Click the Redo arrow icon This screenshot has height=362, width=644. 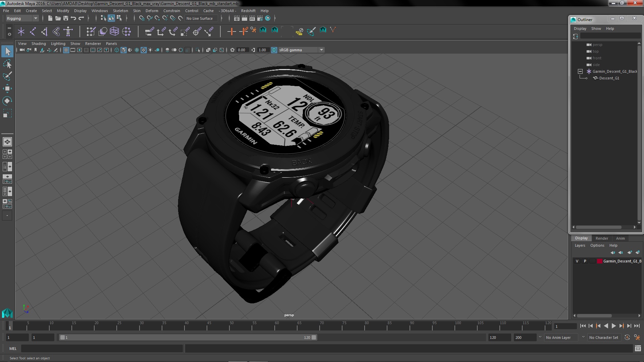81,18
